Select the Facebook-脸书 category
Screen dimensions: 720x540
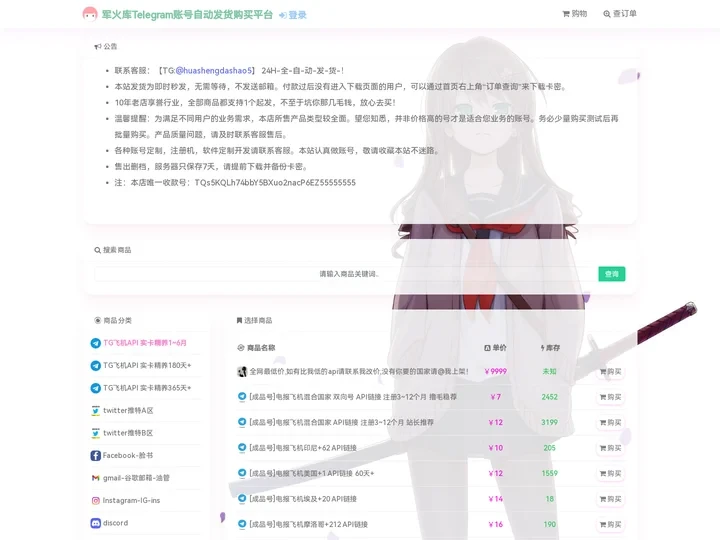coord(128,456)
